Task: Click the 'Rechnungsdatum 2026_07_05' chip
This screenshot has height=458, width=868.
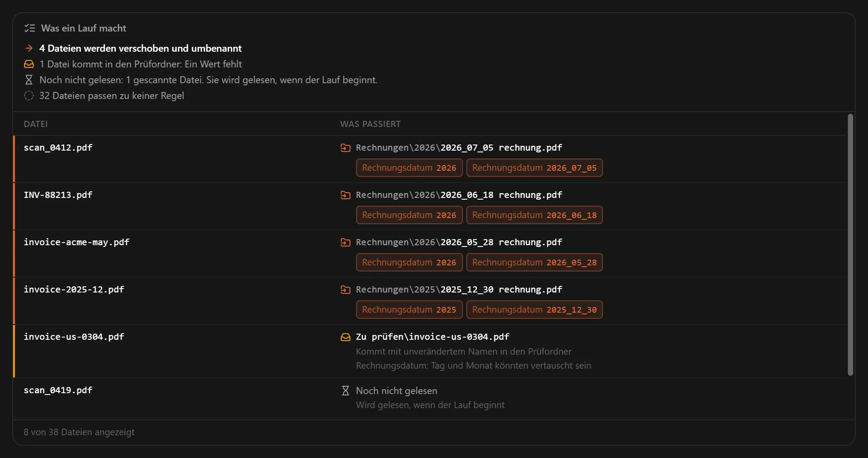Action: (534, 168)
